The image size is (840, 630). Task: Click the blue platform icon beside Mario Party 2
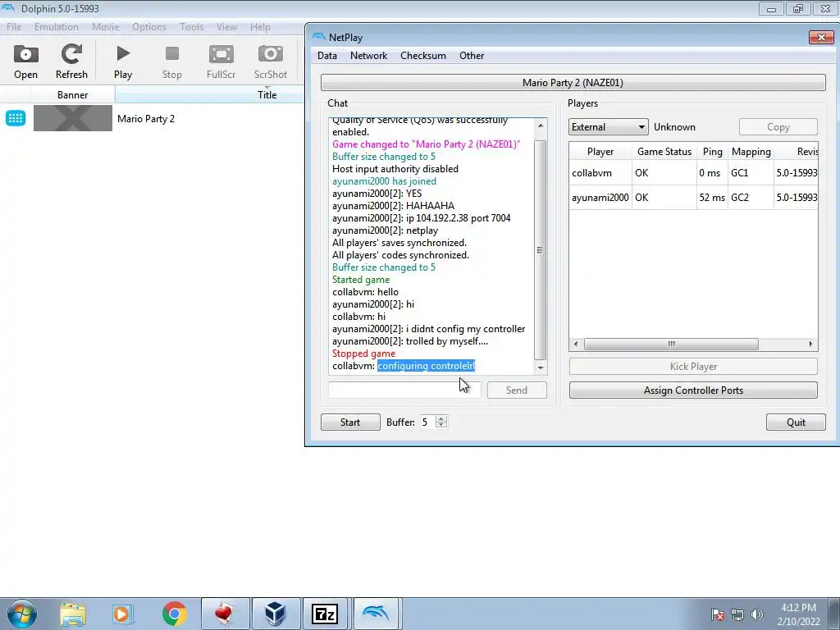click(16, 118)
